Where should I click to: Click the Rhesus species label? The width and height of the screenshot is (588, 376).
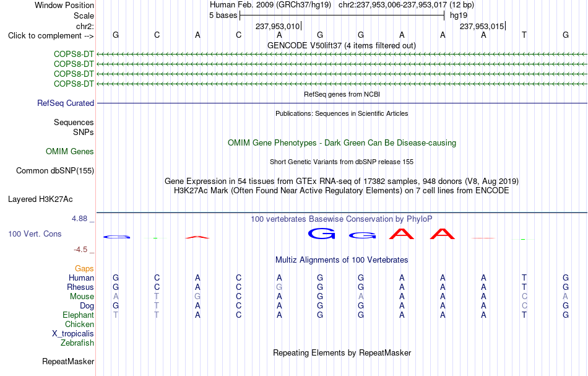[80, 287]
